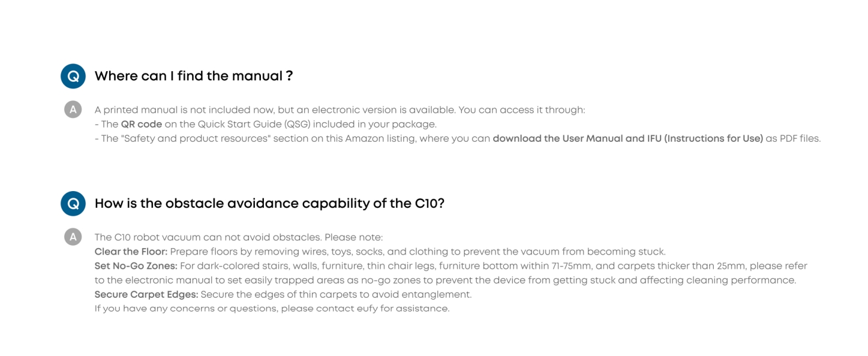
Task: Click the Q icon beside the obstacle avoidance question
Action: (x=73, y=204)
